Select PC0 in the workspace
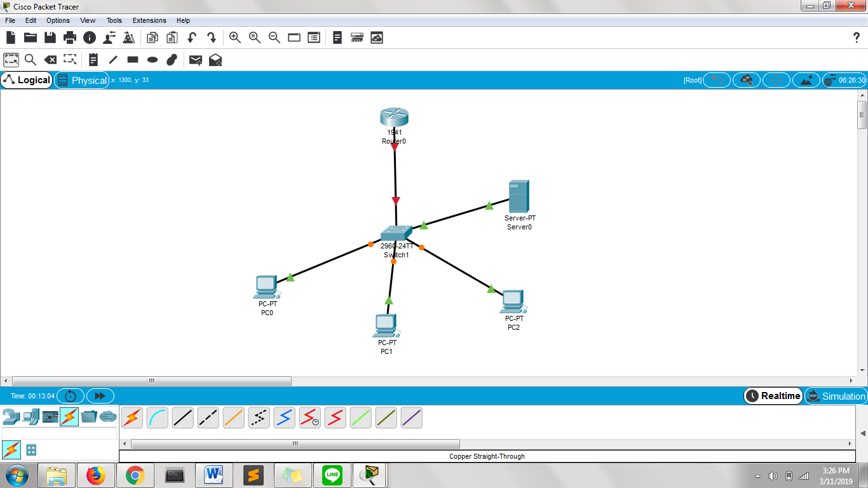The image size is (868, 488). tap(268, 287)
